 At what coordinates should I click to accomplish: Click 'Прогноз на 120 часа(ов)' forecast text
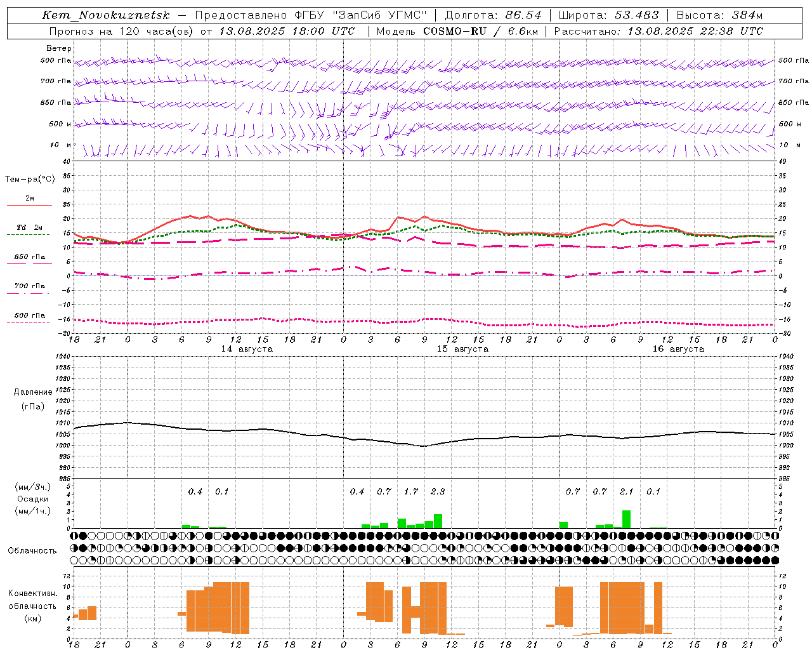122,31
